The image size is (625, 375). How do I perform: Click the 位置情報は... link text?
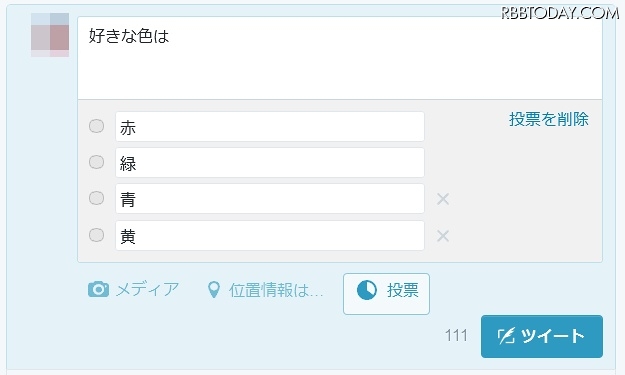pyautogui.click(x=276, y=290)
